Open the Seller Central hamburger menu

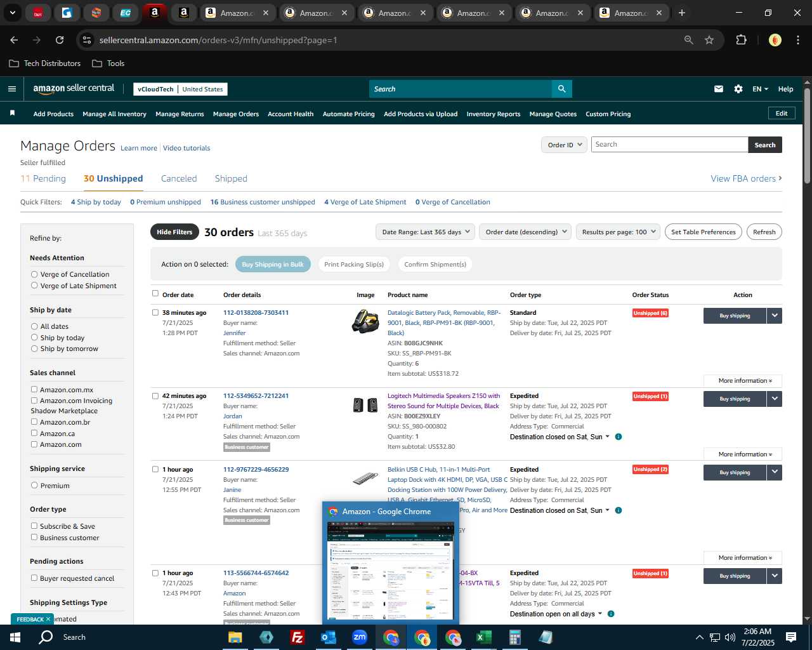pos(12,89)
